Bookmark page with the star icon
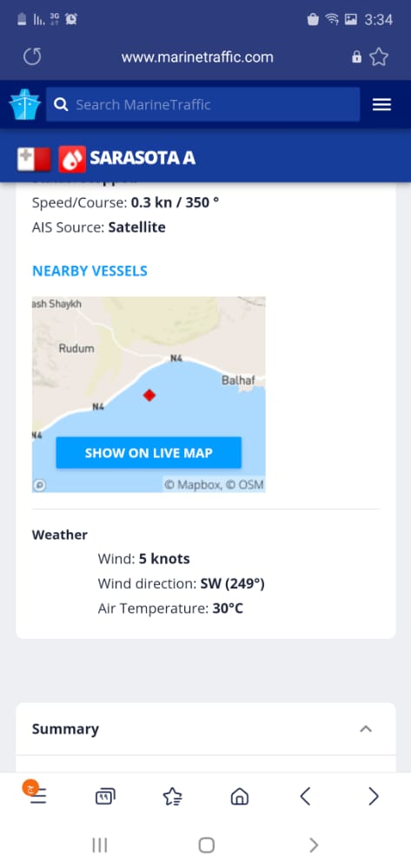Image resolution: width=411 pixels, height=868 pixels. point(379,56)
